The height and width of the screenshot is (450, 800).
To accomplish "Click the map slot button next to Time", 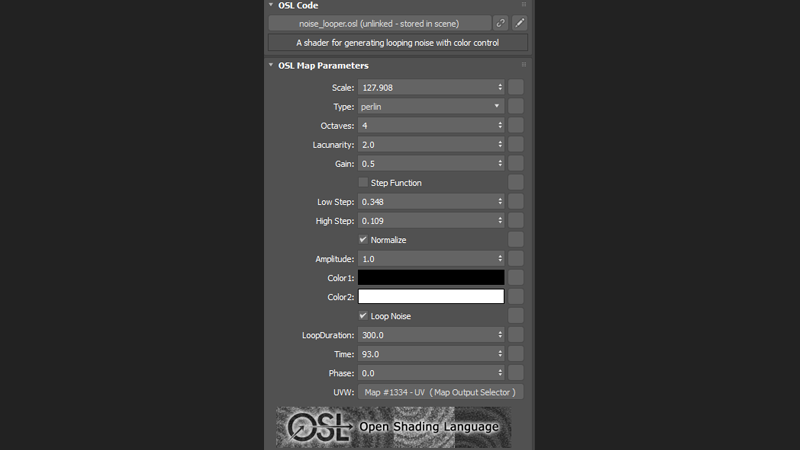I will [x=515, y=354].
